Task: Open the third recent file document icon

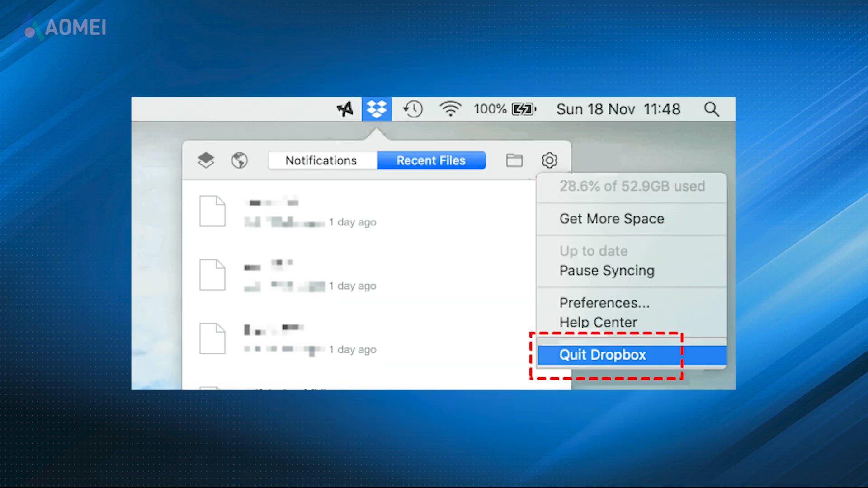Action: tap(212, 338)
